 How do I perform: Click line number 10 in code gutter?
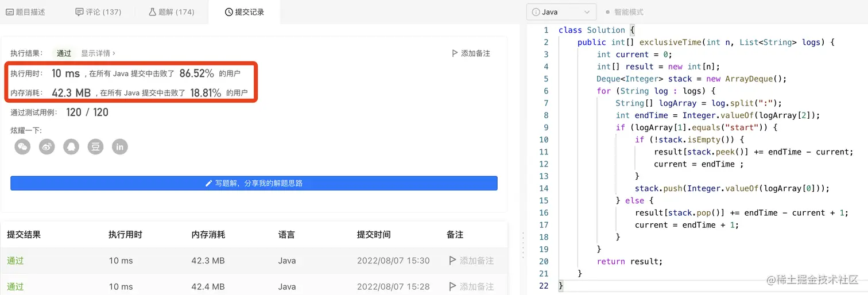(544, 139)
